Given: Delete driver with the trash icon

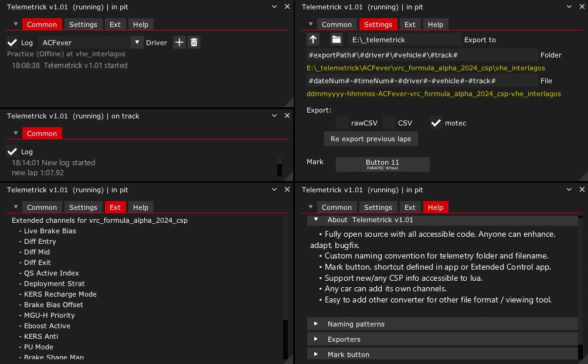Looking at the screenshot, I should click(x=194, y=42).
